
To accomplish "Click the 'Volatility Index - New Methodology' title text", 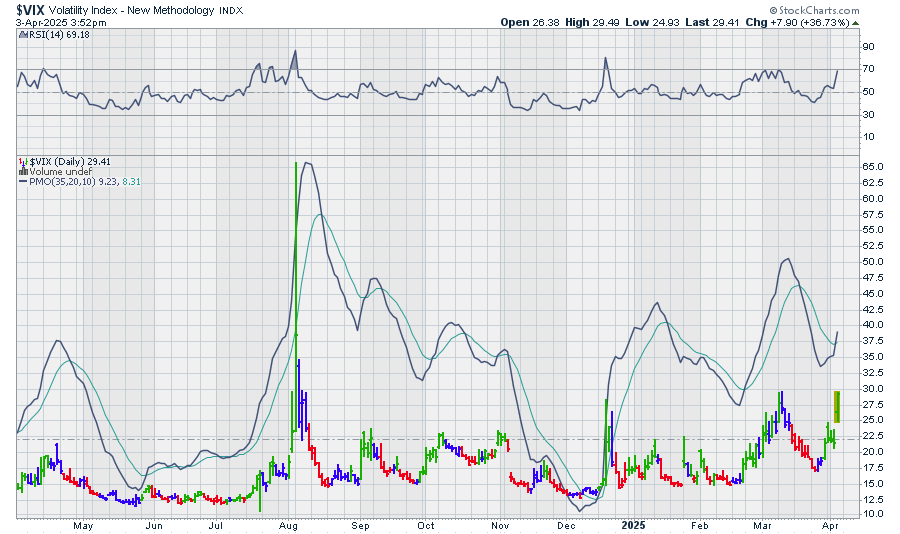I will coord(132,8).
